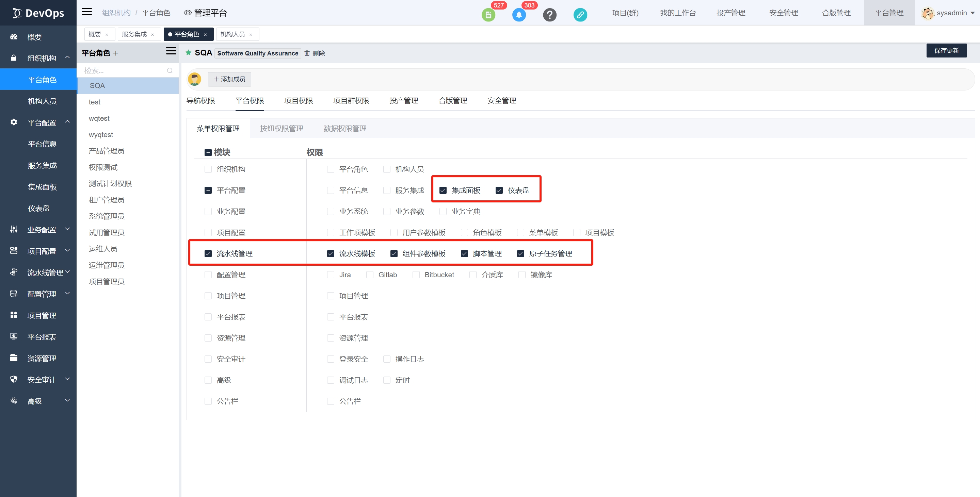Uncheck the 流水线管理 module checkbox
This screenshot has width=980, height=497.
pyautogui.click(x=208, y=254)
